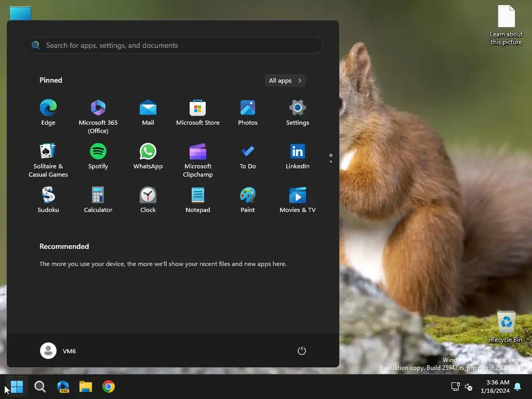Open the VM6 user account menu
This screenshot has width=532, height=399.
(58, 351)
